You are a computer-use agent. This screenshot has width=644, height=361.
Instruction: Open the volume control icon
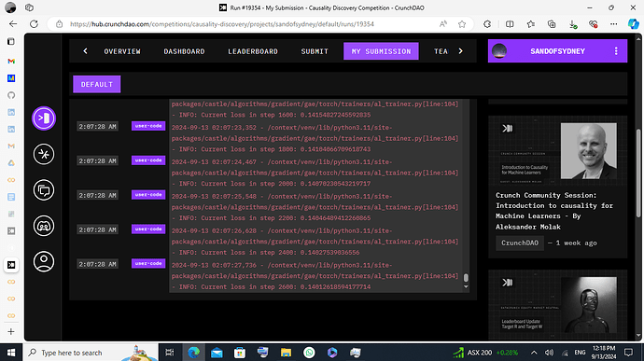coord(549,353)
